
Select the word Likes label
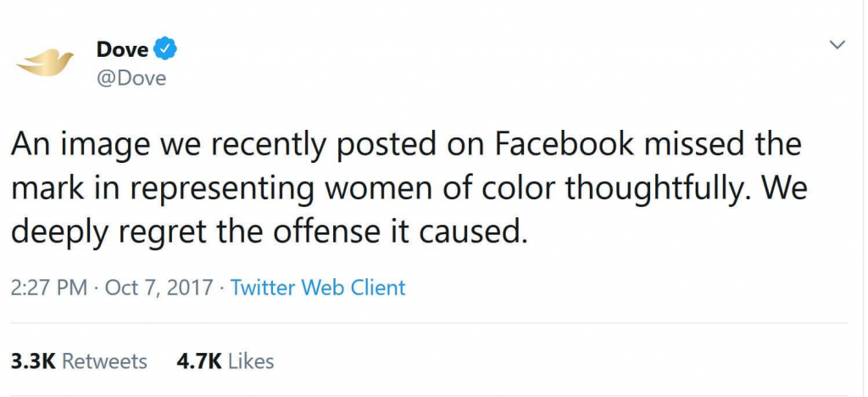coord(251,361)
